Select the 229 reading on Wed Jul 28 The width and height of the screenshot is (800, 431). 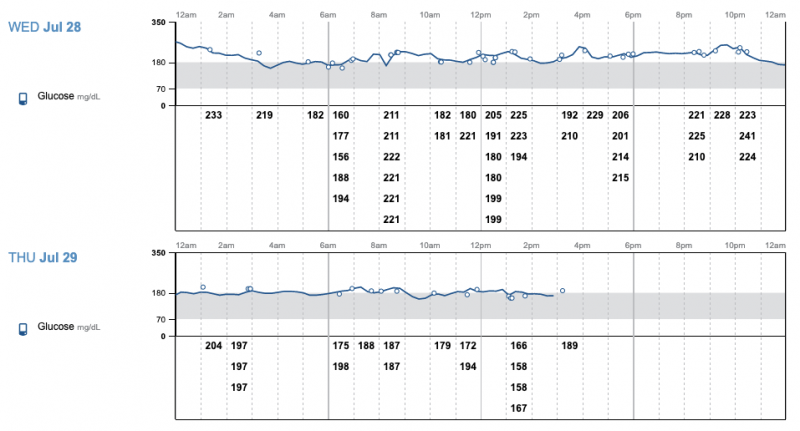coord(595,116)
